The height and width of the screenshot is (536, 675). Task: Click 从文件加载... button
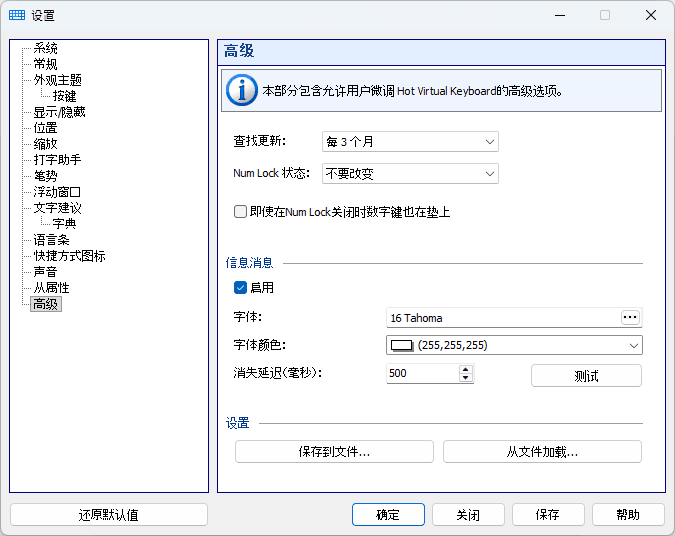tap(542, 452)
